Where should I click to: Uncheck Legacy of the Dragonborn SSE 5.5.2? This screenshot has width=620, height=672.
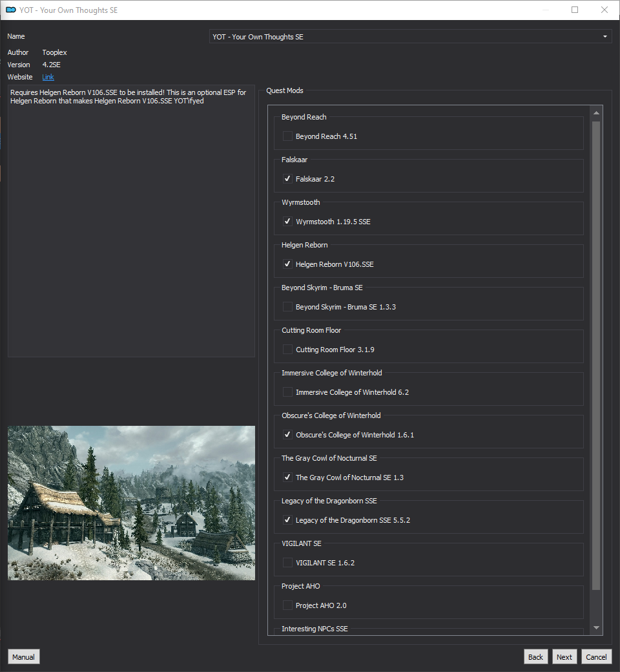click(287, 520)
